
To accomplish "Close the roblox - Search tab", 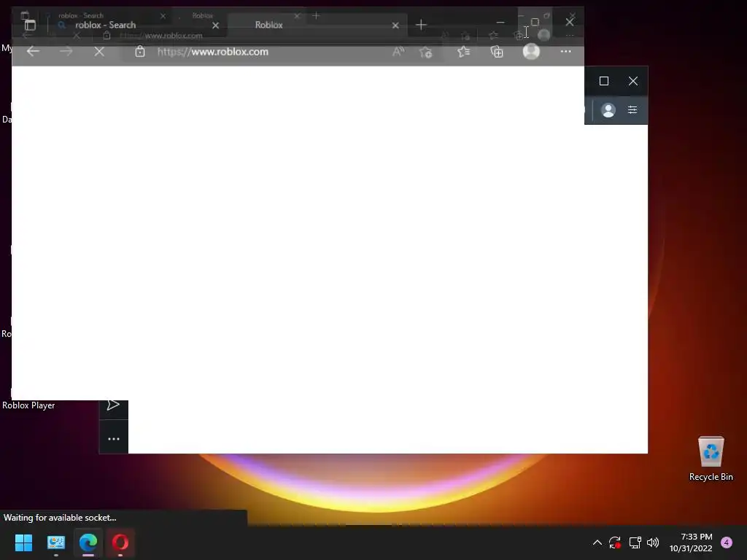I will (215, 26).
